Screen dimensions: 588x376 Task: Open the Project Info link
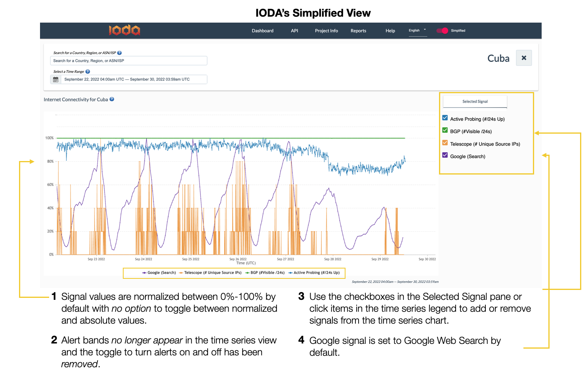[x=326, y=31]
